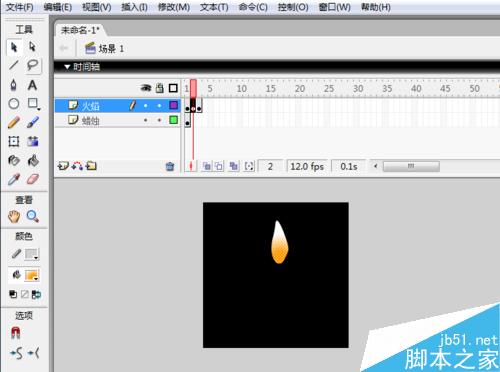Click the Smooth option icon
Screen dimensions: 500x372
[x=17, y=353]
